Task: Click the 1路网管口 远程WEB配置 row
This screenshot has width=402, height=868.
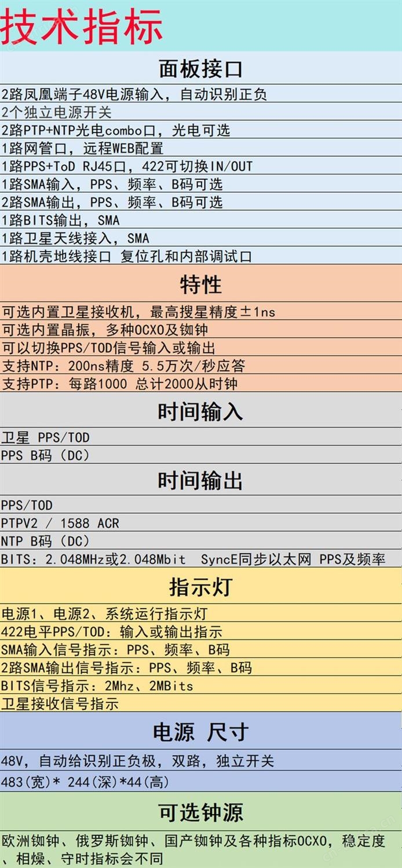Action: click(82, 148)
